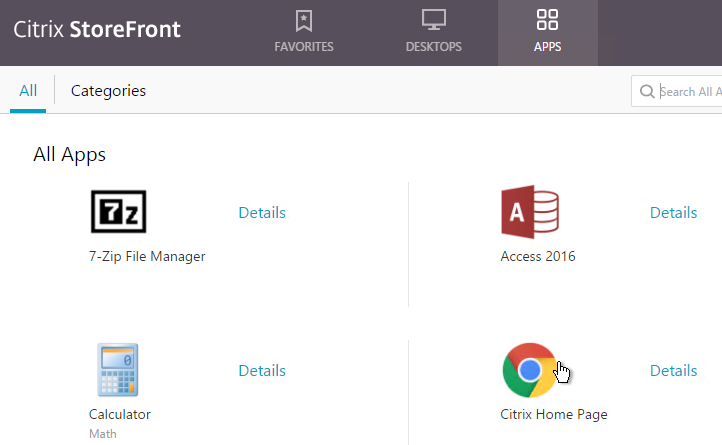Open the Citrix Home Page Chrome icon
The image size is (722, 445).
pos(530,370)
